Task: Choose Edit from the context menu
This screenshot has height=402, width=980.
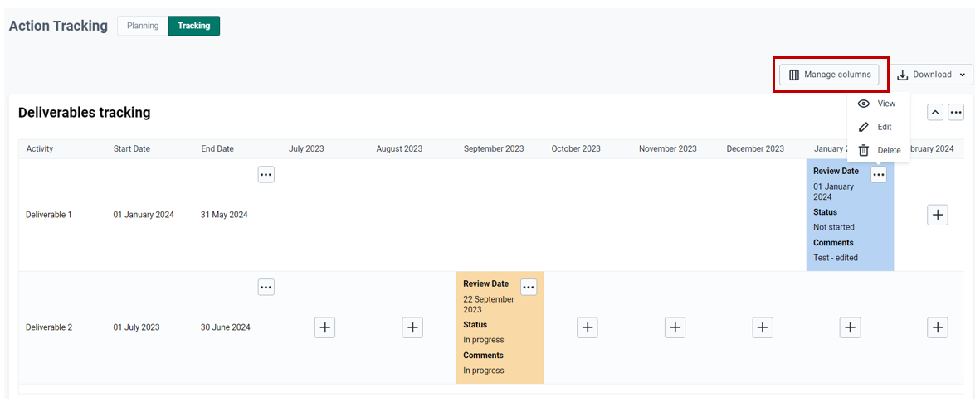Action: tap(878, 127)
